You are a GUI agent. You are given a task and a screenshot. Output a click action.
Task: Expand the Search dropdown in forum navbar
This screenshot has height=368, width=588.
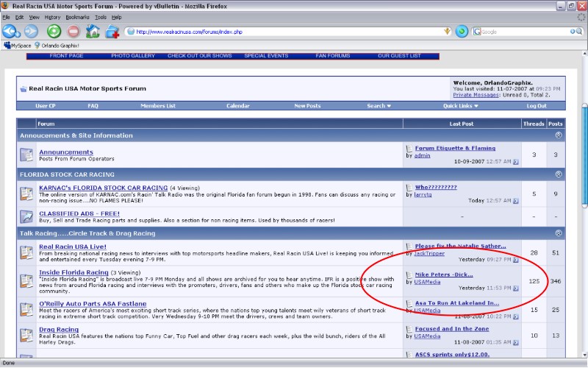(379, 106)
